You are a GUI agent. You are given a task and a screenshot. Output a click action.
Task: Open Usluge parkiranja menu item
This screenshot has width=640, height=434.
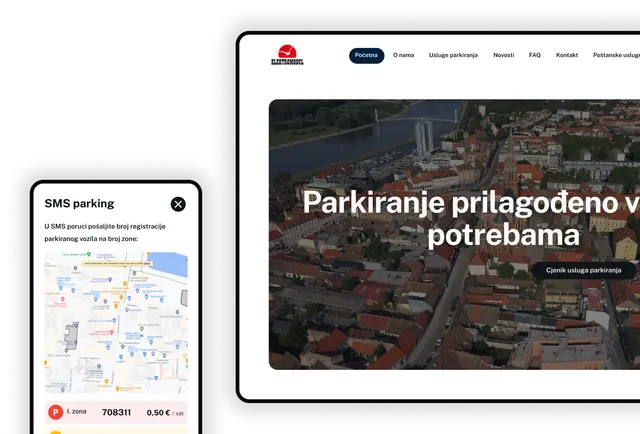coord(453,55)
